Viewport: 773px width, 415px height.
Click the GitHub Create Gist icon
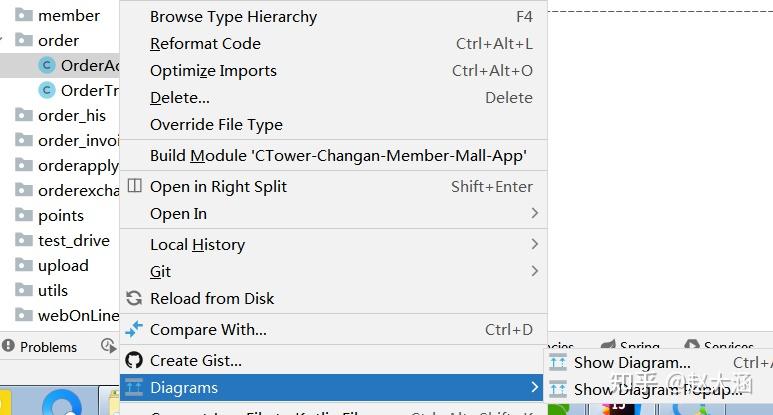coord(134,360)
